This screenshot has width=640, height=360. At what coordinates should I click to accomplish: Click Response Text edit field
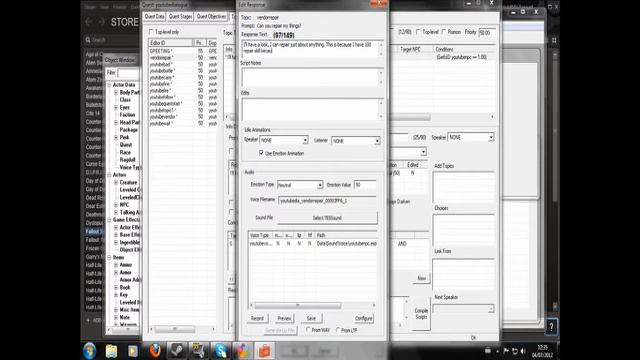coord(310,49)
